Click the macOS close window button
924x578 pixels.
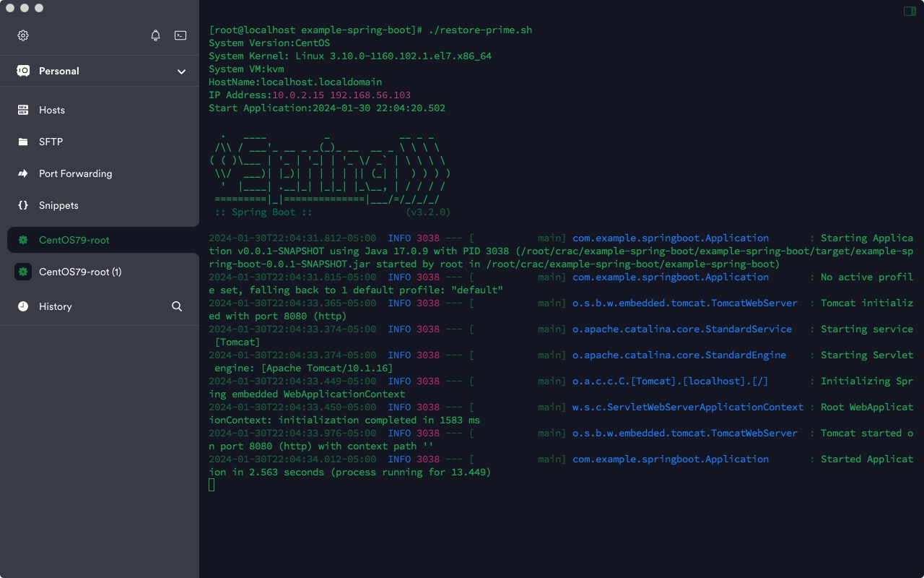[10, 8]
